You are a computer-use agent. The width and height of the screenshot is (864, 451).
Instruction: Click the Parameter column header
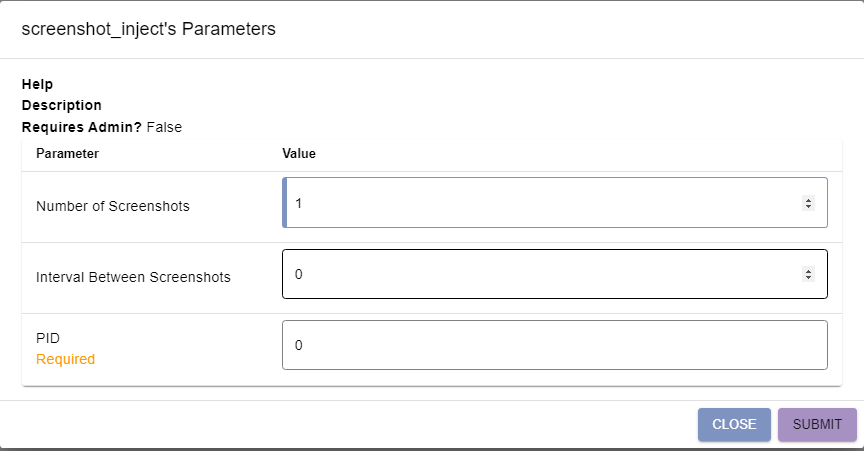click(67, 154)
